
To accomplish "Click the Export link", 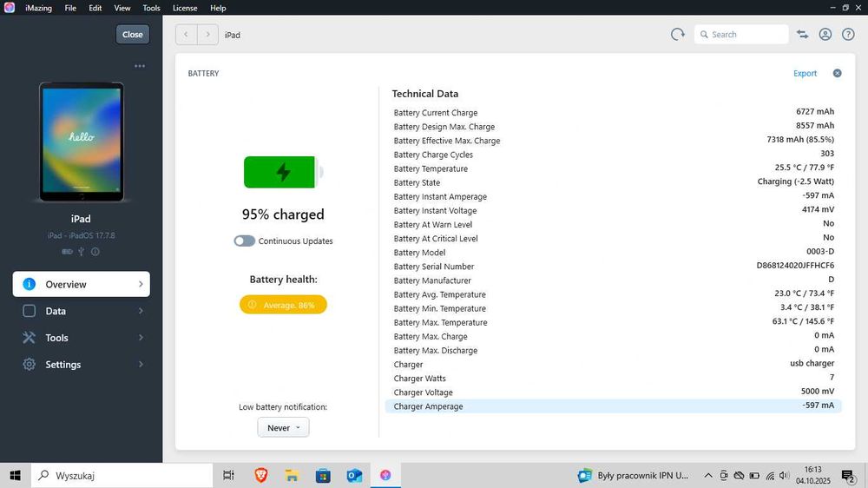I will click(x=805, y=73).
